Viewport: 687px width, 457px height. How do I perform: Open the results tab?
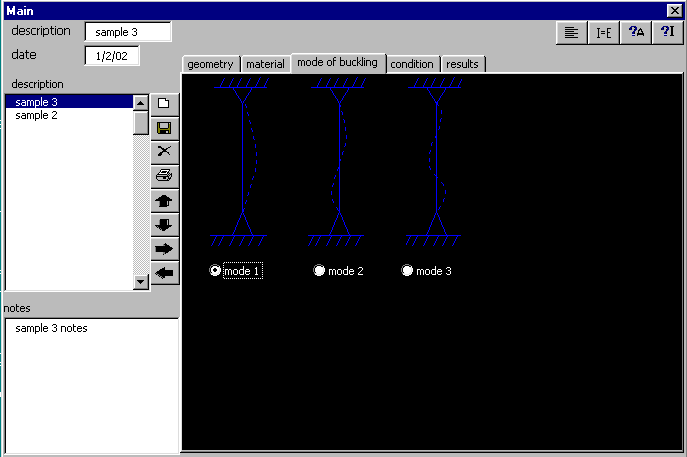tap(462, 64)
